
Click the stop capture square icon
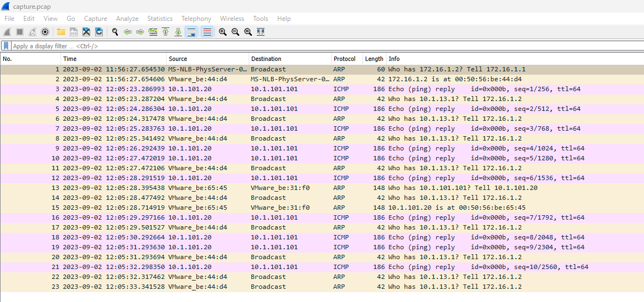[x=19, y=32]
